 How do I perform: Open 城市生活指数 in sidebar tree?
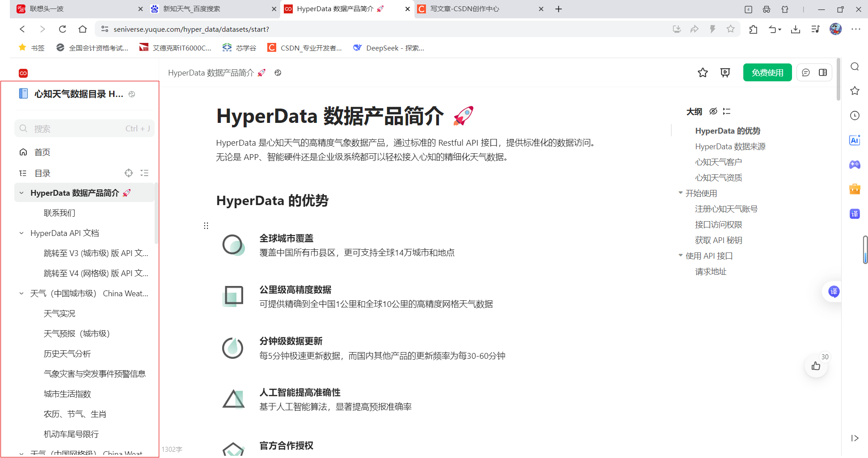tap(67, 394)
